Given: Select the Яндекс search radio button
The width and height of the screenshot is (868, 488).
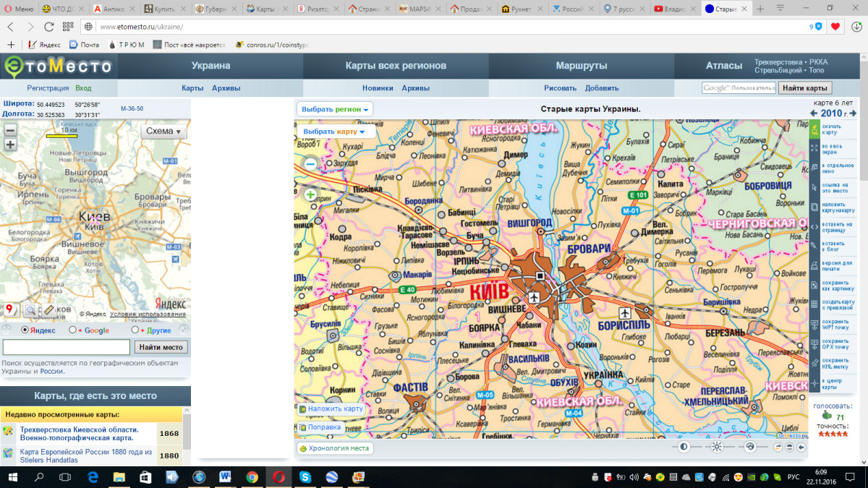Looking at the screenshot, I should coord(25,330).
